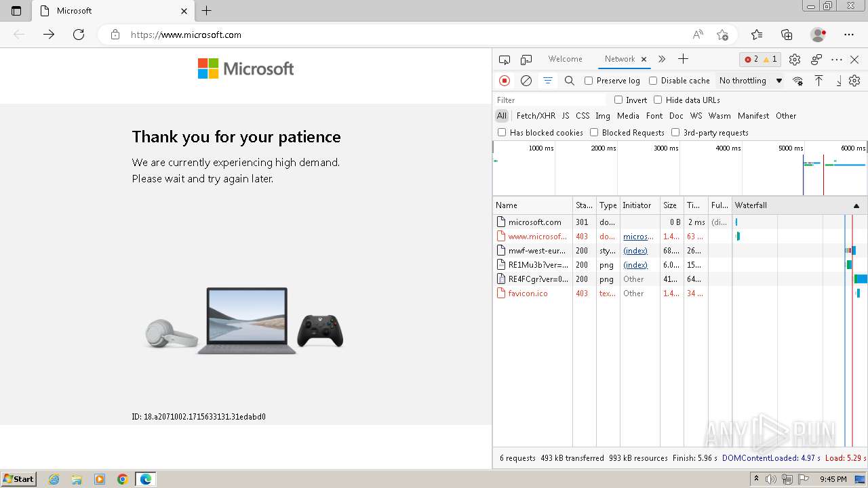The image size is (868, 488).
Task: Open Internet Explorer from taskbar
Action: pos(54,479)
